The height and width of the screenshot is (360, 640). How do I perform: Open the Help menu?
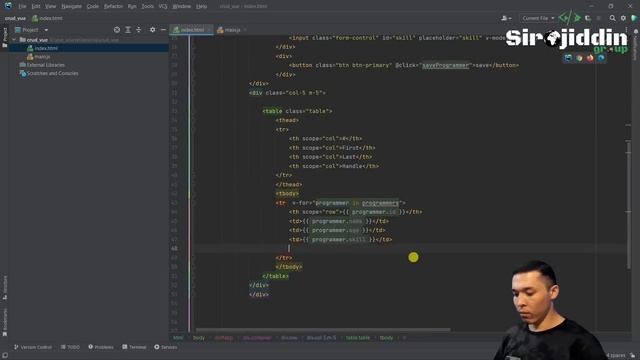[201, 7]
